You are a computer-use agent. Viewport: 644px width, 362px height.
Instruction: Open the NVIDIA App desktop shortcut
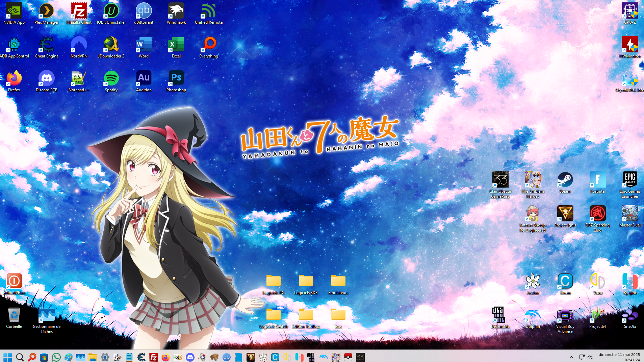coord(14,14)
